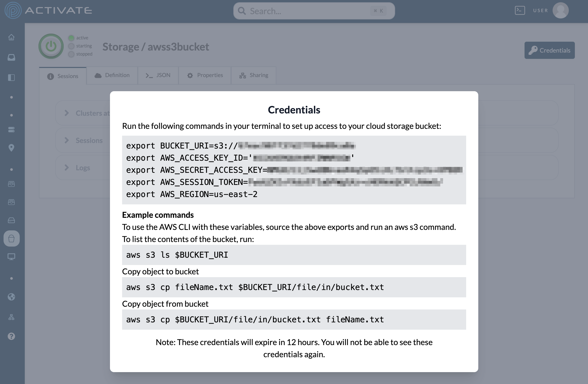Click the globe icon in the sidebar

pyautogui.click(x=11, y=297)
